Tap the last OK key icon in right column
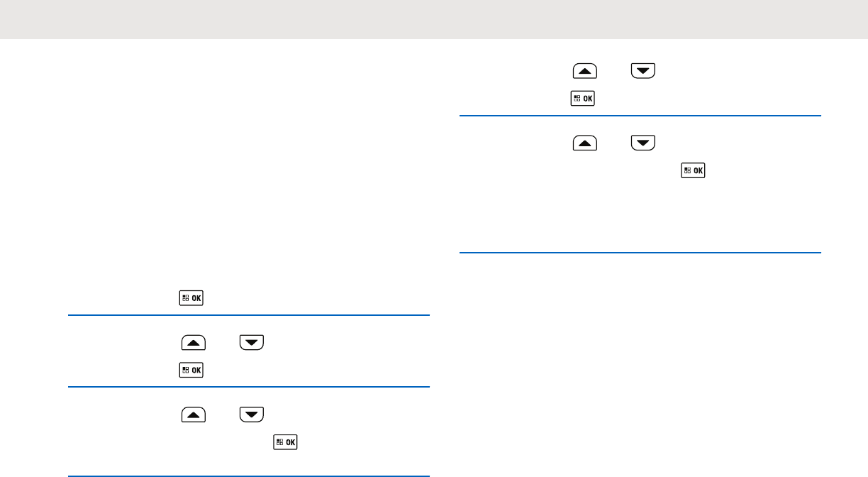The width and height of the screenshot is (868, 477). [x=693, y=171]
